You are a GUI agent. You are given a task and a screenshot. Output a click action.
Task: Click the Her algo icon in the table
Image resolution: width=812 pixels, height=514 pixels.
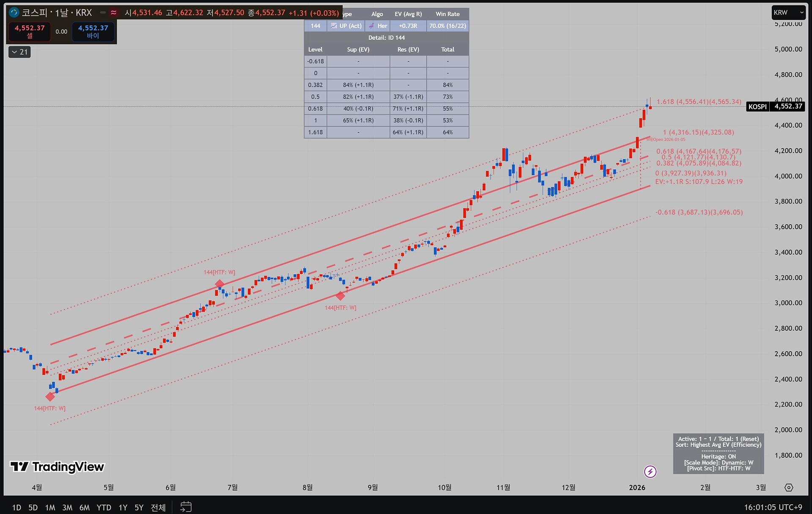tap(371, 26)
